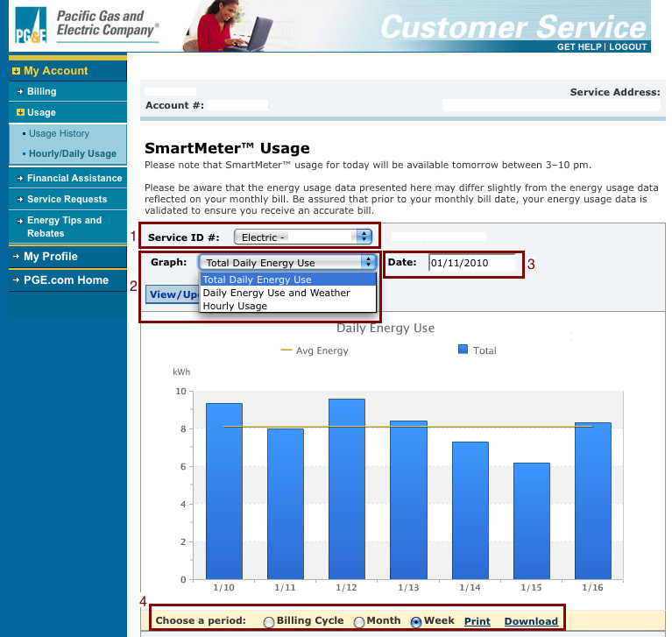672x637 pixels.
Task: Click the PG&E logo icon
Action: coord(31,25)
